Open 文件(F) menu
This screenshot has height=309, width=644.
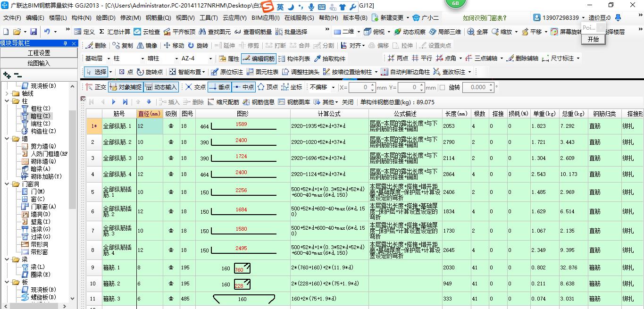click(12, 18)
